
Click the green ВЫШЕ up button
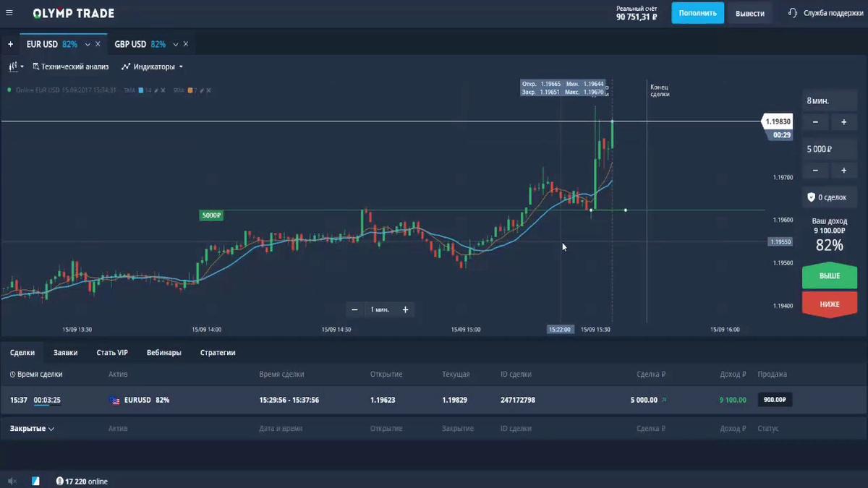tap(830, 276)
